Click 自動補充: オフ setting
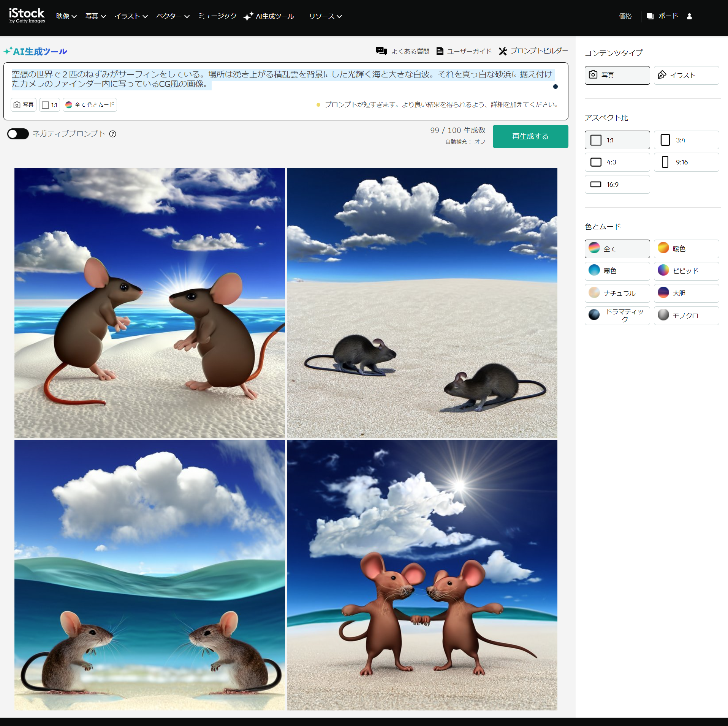728x726 pixels. [x=465, y=142]
